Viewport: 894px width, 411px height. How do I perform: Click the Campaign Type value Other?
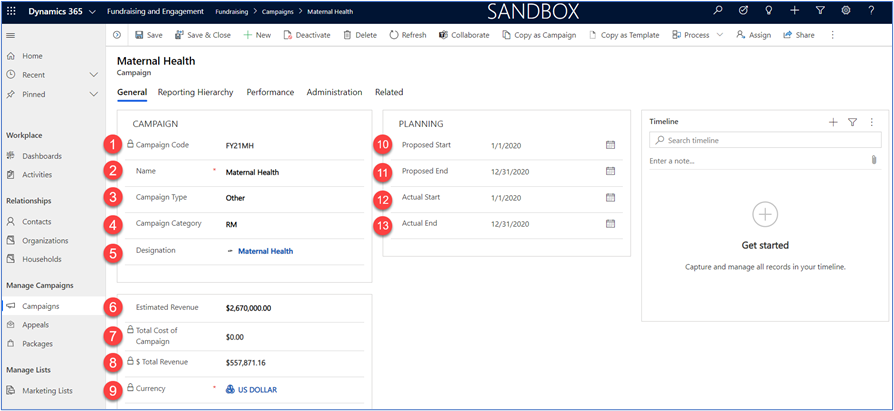(x=235, y=198)
